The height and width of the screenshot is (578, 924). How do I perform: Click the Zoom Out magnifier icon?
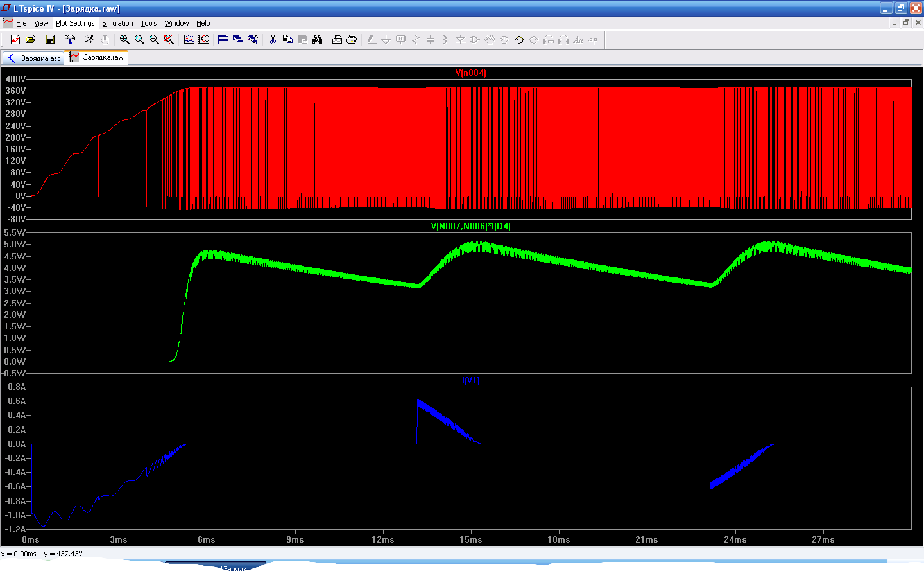coord(154,40)
